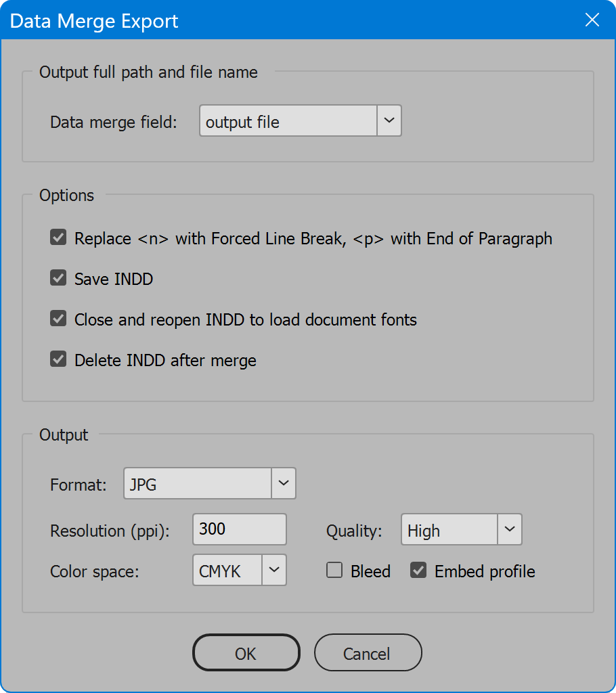The image size is (616, 693).
Task: Expand the Quality dropdown arrow
Action: point(510,529)
